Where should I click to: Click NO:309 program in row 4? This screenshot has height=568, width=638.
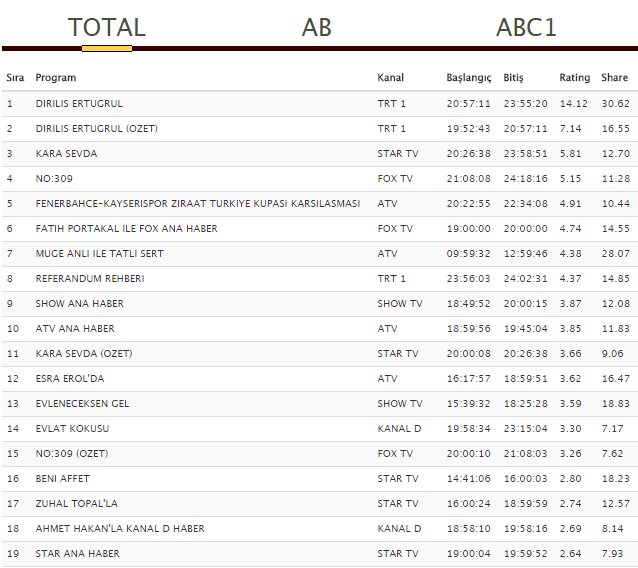[x=54, y=179]
